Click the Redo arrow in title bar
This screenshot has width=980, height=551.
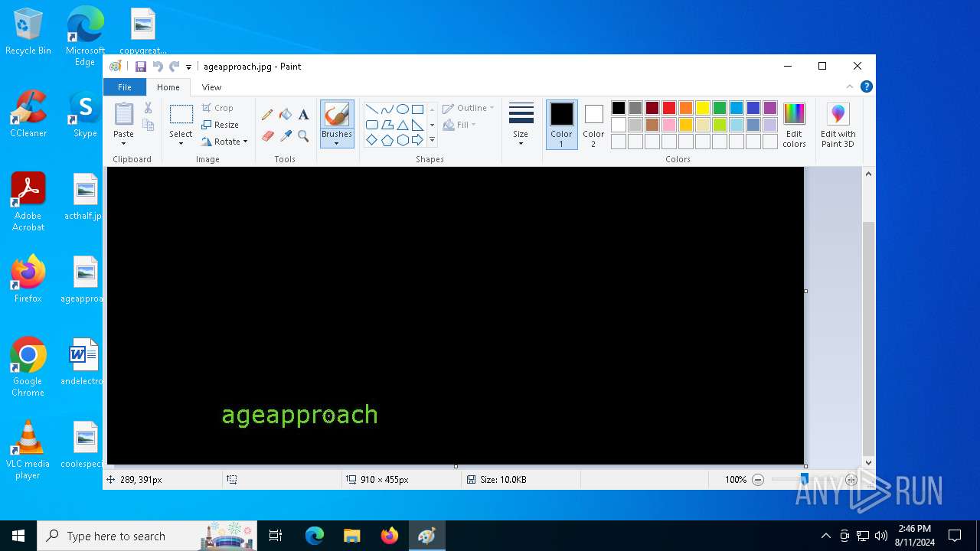click(175, 67)
